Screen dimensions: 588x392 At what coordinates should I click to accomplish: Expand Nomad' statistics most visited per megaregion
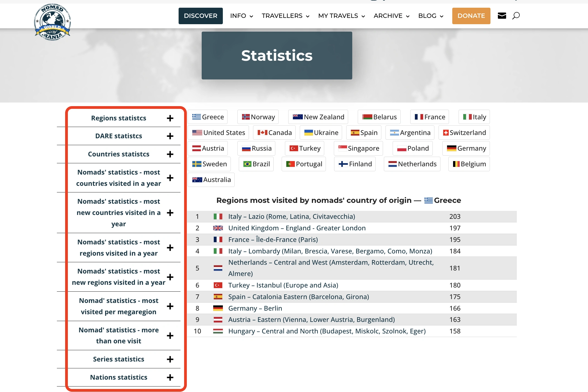point(170,306)
